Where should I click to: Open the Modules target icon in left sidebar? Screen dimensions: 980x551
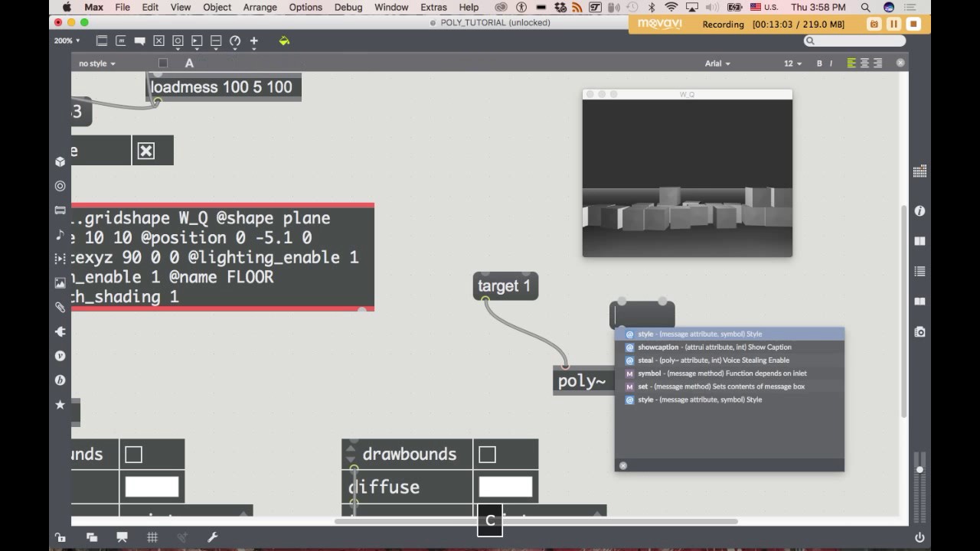click(x=60, y=186)
